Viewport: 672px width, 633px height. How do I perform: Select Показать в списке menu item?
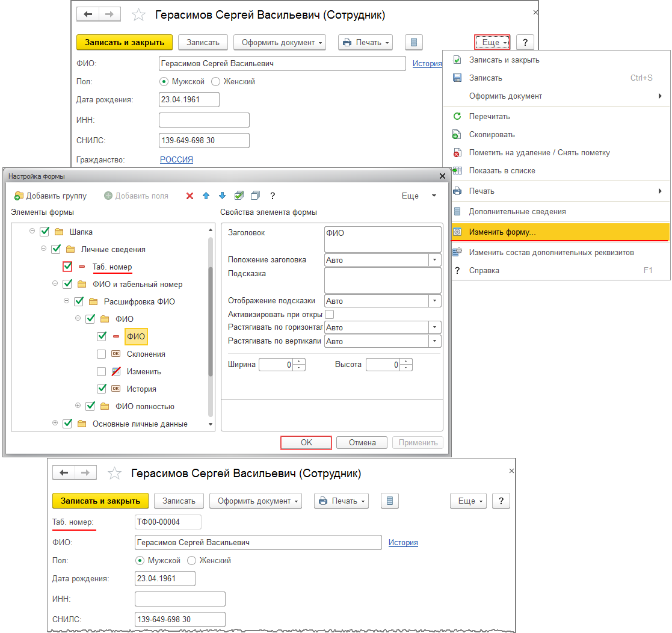pyautogui.click(x=560, y=170)
